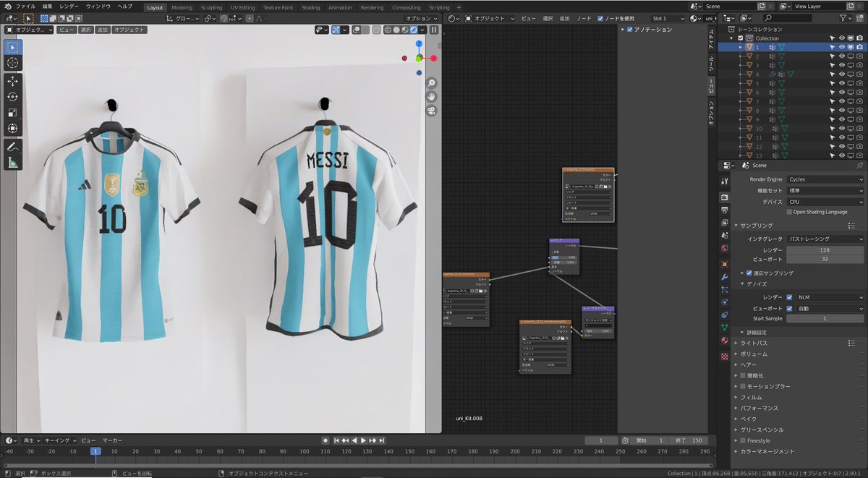Viewport: 868px width, 478px height.
Task: Open the 編集 menu
Action: 47,6
